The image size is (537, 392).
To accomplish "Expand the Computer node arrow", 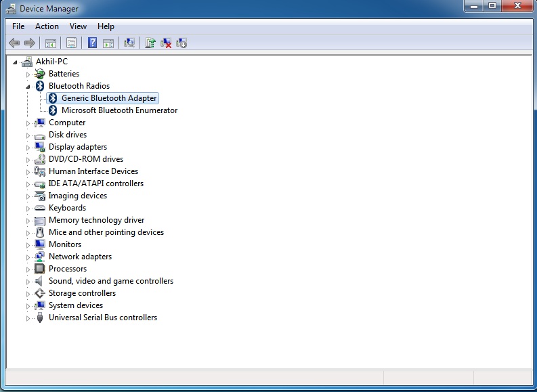I will [28, 123].
